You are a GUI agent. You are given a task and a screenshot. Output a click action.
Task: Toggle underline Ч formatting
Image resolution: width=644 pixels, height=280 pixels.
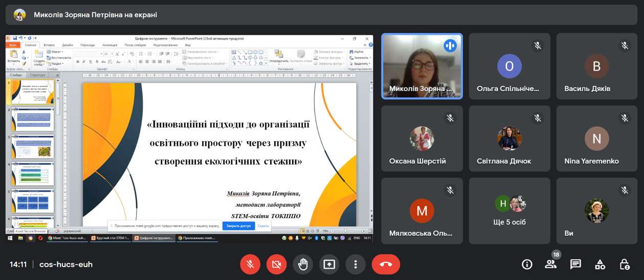click(91, 62)
